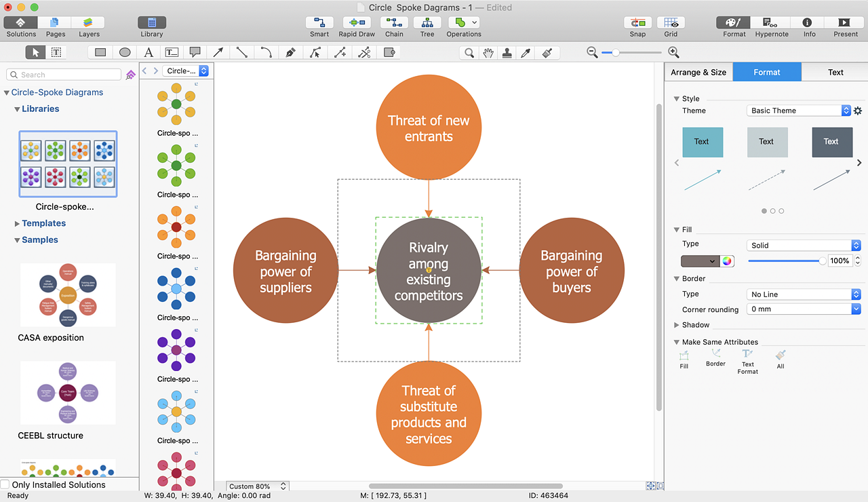Open the Operations menu
Screen dimensions: 868x502
pos(464,22)
